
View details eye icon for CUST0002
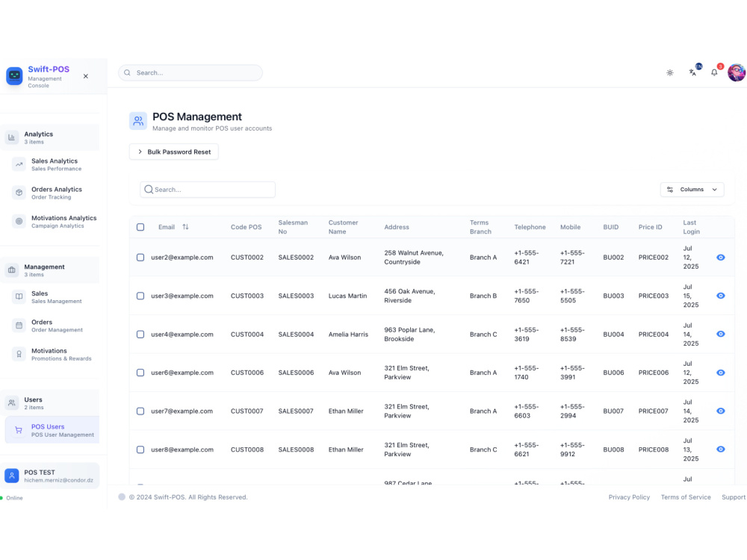(721, 258)
